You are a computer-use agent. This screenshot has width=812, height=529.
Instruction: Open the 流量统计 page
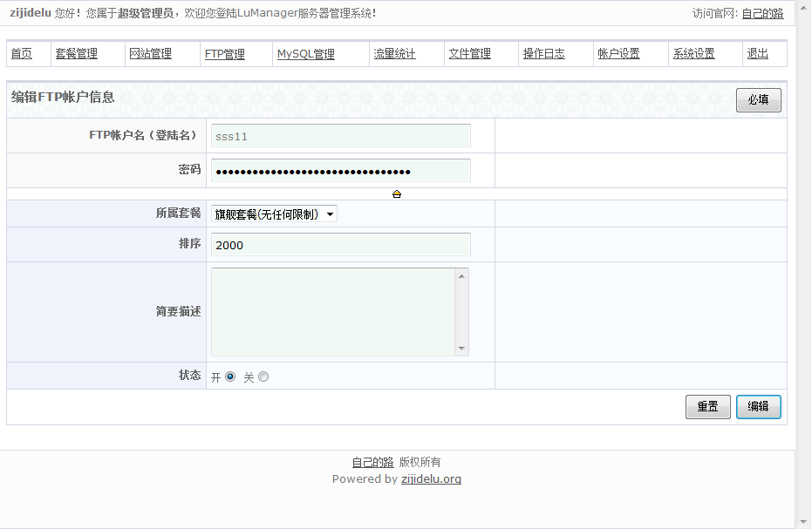[x=395, y=54]
